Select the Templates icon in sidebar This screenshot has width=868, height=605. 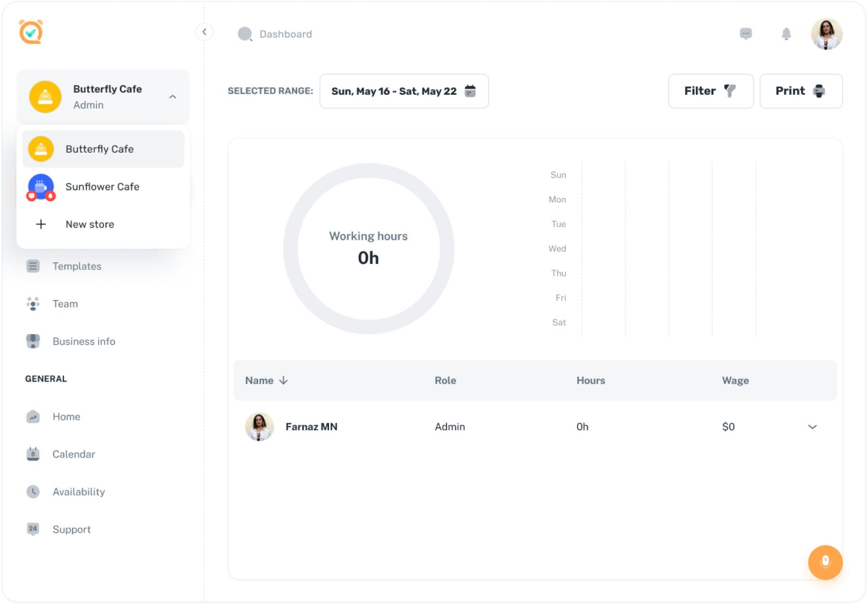tap(33, 266)
